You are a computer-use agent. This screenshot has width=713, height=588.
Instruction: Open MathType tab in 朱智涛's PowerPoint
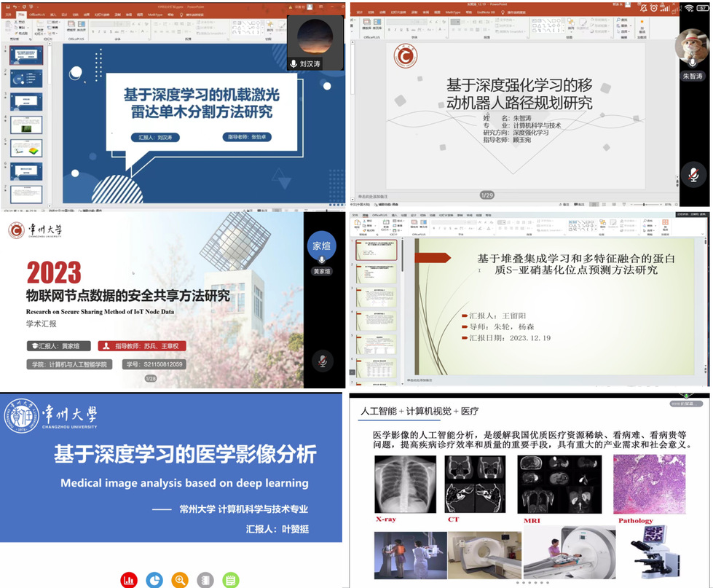(x=452, y=12)
